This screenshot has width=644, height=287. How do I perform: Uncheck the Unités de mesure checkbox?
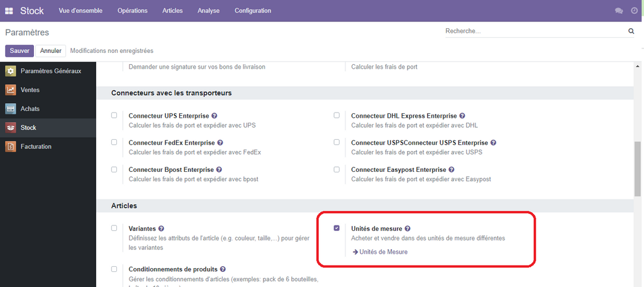pos(336,228)
